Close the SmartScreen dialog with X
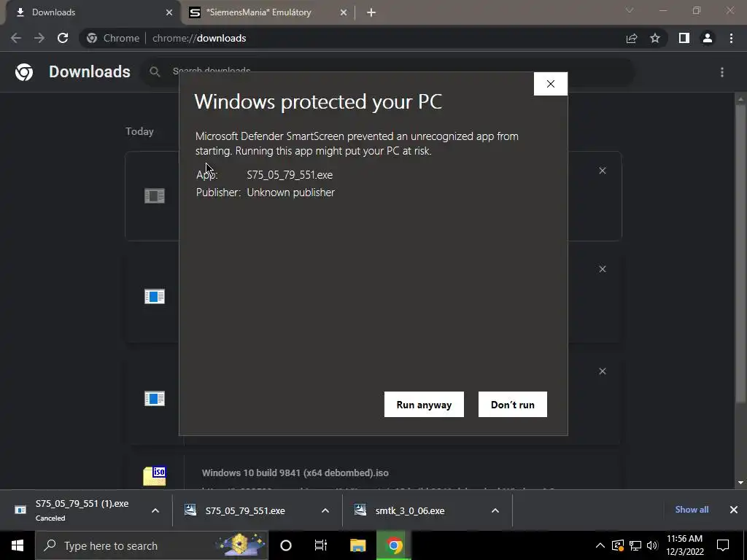 [x=551, y=84]
